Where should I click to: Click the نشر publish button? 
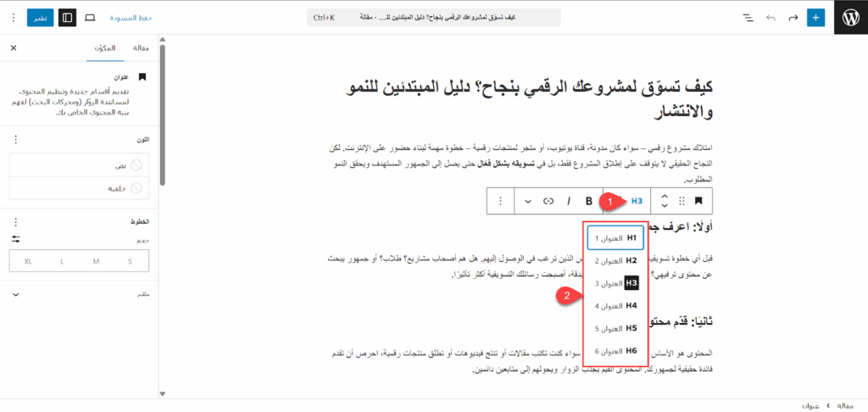point(41,18)
